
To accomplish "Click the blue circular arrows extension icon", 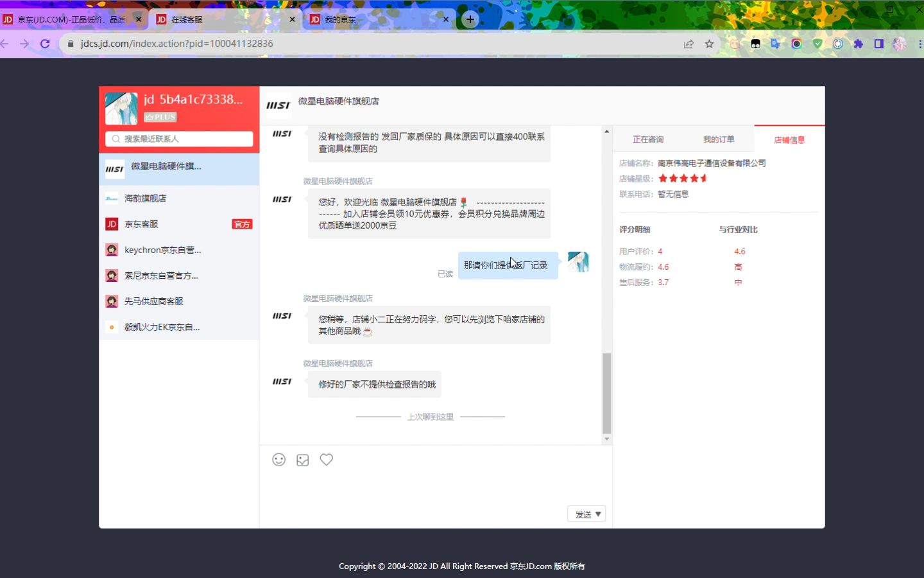I will pyautogui.click(x=838, y=44).
